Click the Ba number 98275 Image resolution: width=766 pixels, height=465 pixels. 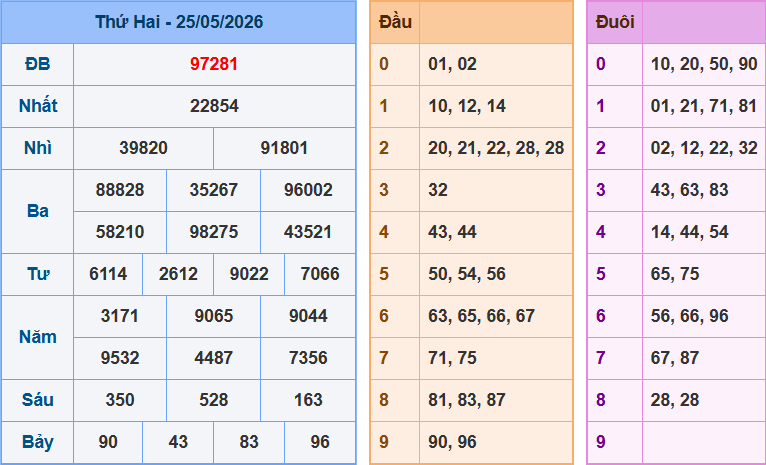[x=213, y=232]
